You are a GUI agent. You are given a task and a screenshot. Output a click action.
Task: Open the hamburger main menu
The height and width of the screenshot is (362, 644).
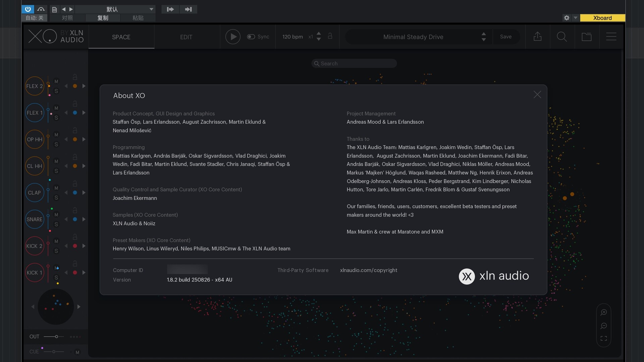pyautogui.click(x=611, y=37)
